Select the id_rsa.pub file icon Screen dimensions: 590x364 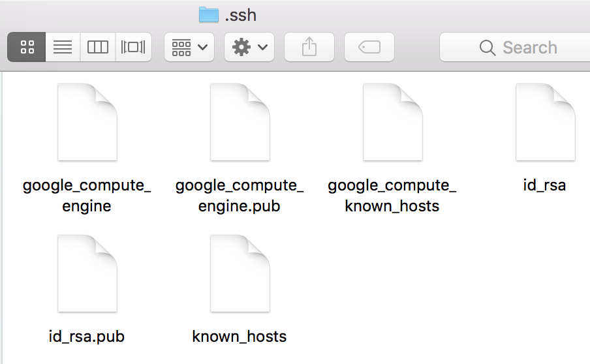click(87, 274)
